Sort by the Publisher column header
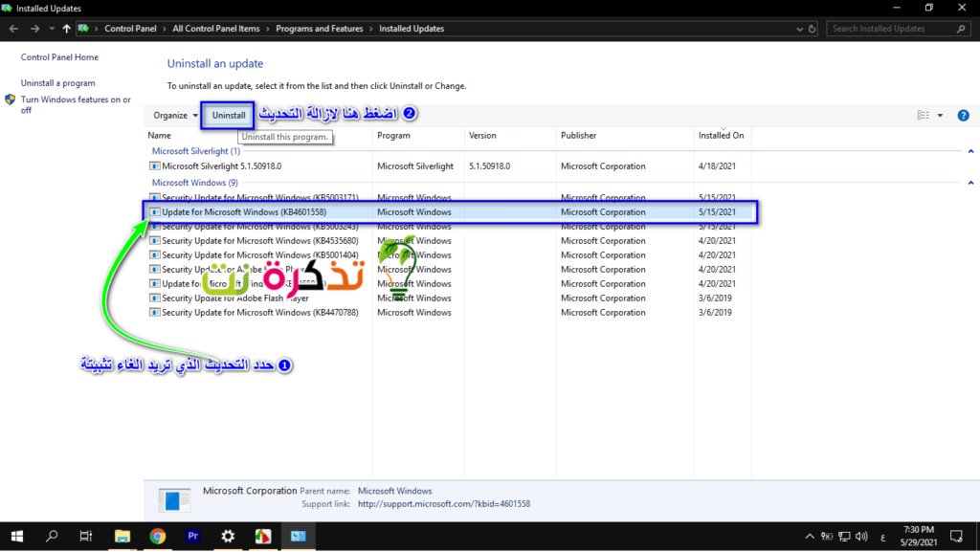 579,136
